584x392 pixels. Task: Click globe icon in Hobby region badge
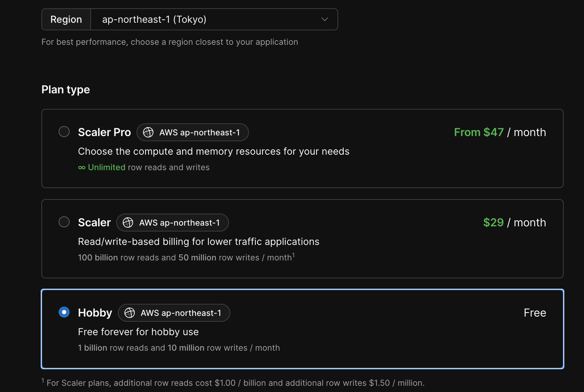coord(130,313)
